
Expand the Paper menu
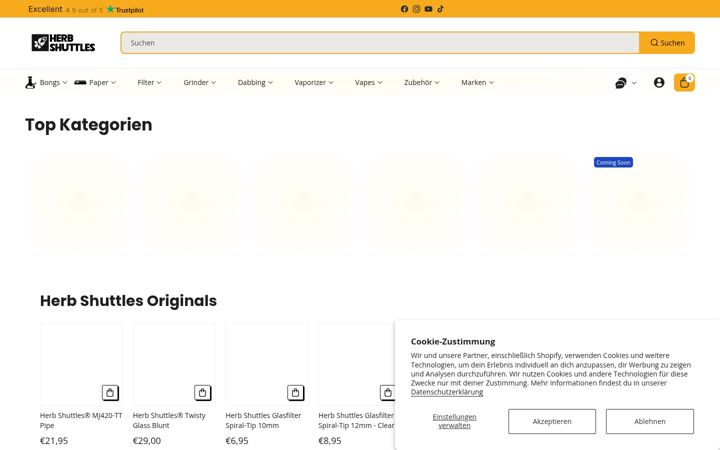(102, 82)
